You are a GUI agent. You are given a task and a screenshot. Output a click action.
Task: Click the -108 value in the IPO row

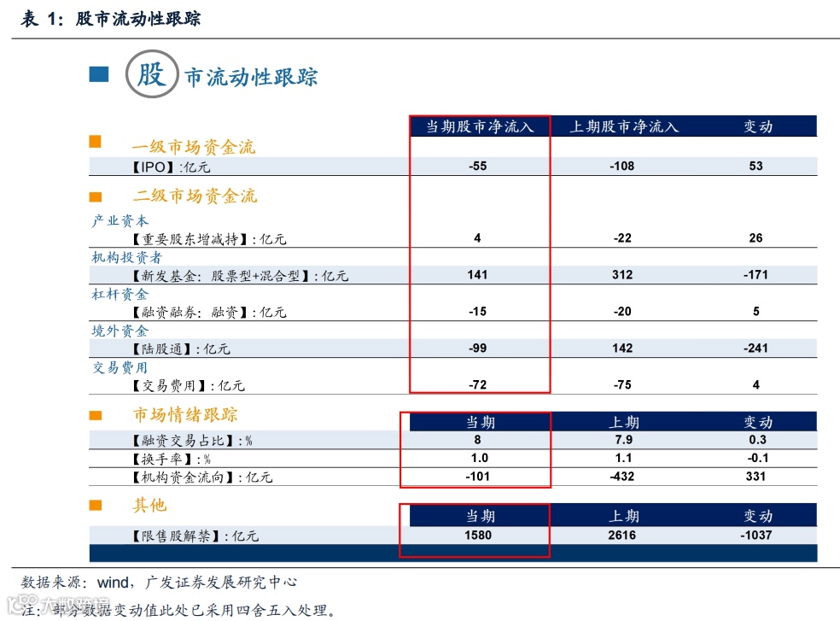[x=622, y=167]
